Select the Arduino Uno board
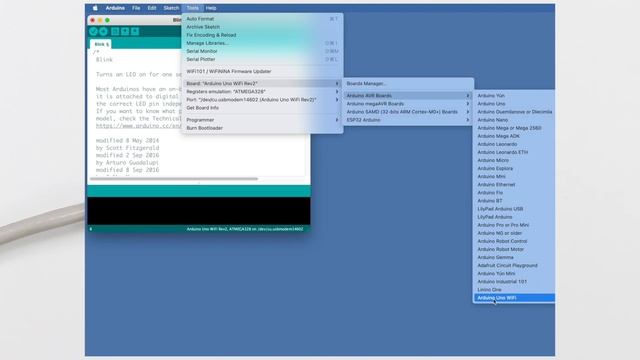The image size is (640, 360). point(514,104)
